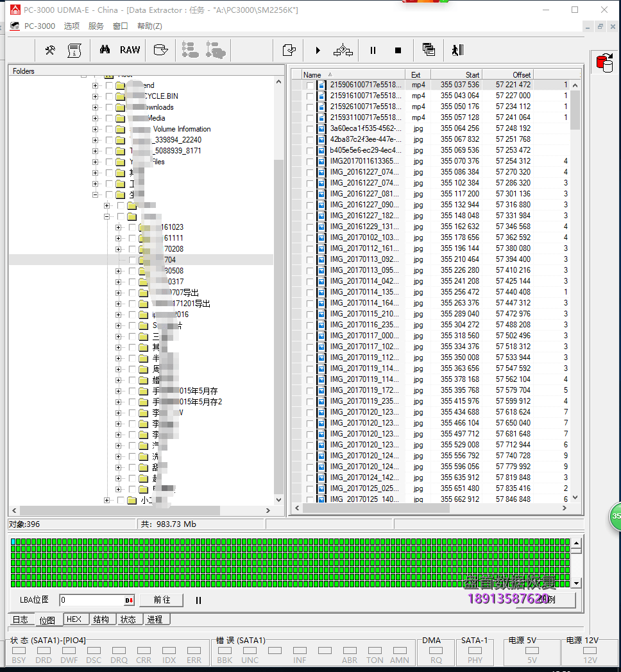Click the tree-with-disks toolbar icon

[x=216, y=49]
